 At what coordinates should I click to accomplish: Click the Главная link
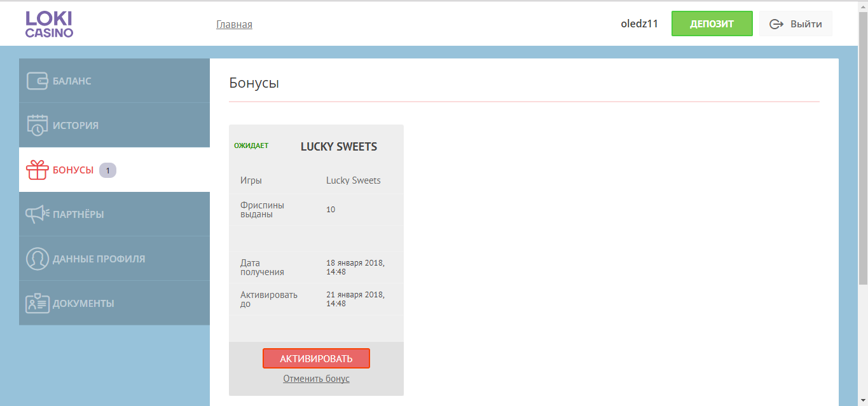234,24
